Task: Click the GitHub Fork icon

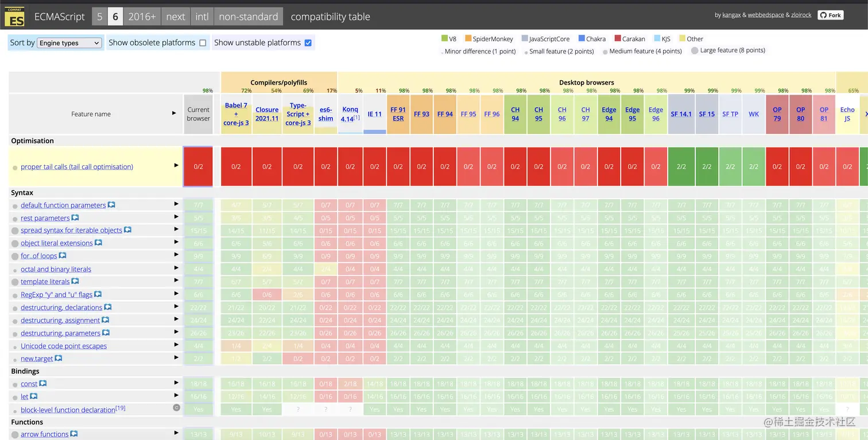Action: 824,15
